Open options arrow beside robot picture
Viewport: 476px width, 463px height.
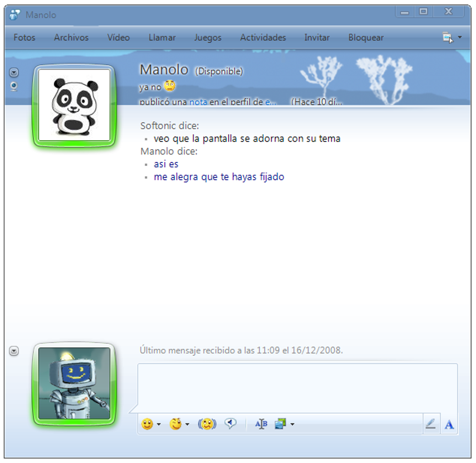[x=14, y=351]
